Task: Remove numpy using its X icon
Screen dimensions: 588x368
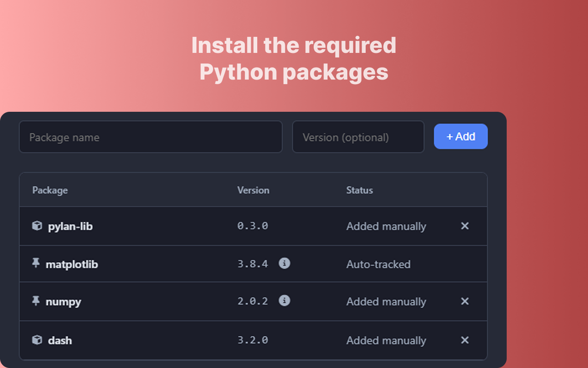Action: tap(464, 301)
